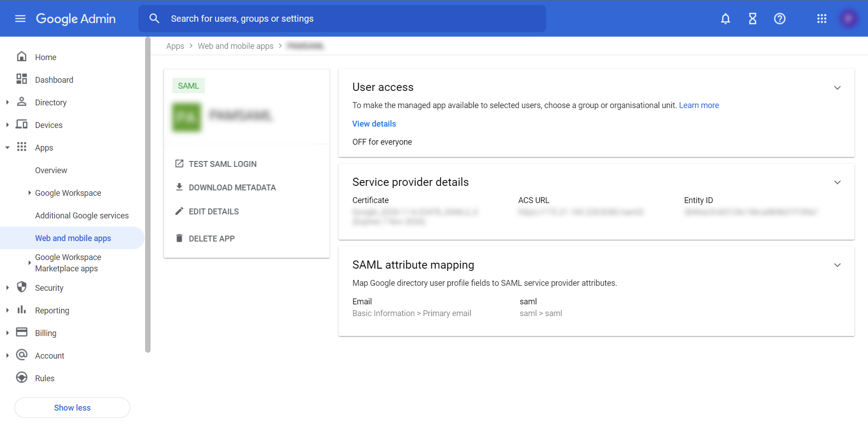
Task: Click the Download metadata icon
Action: [x=179, y=187]
